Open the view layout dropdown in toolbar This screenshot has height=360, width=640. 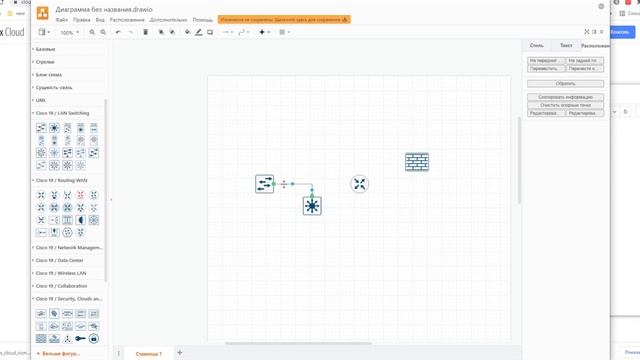tap(44, 32)
